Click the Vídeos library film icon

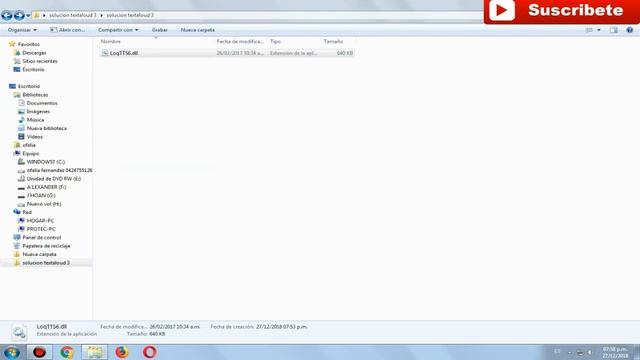pyautogui.click(x=21, y=136)
